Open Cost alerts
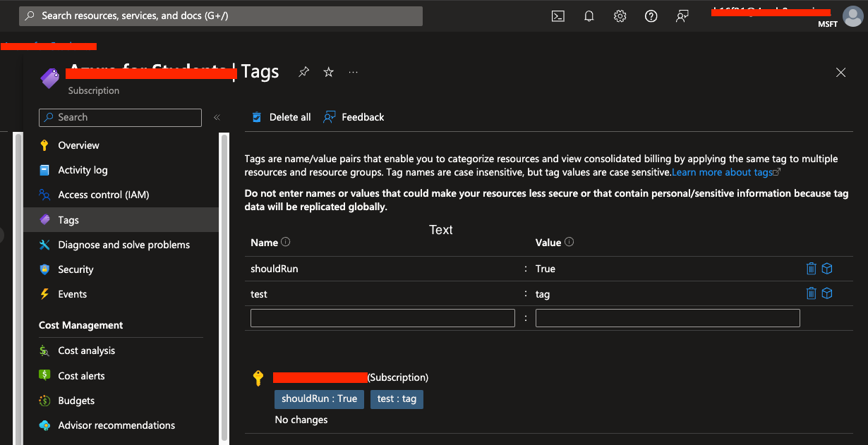Viewport: 868px width, 445px height. tap(81, 376)
